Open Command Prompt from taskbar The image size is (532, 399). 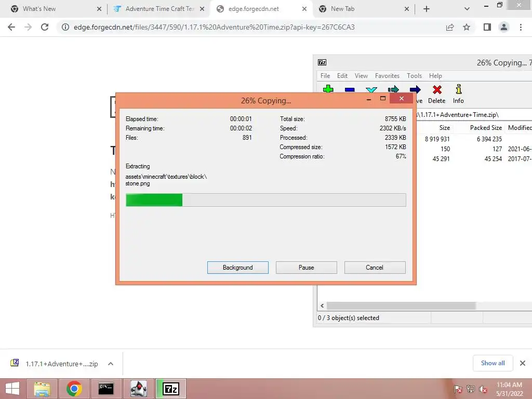(106, 389)
